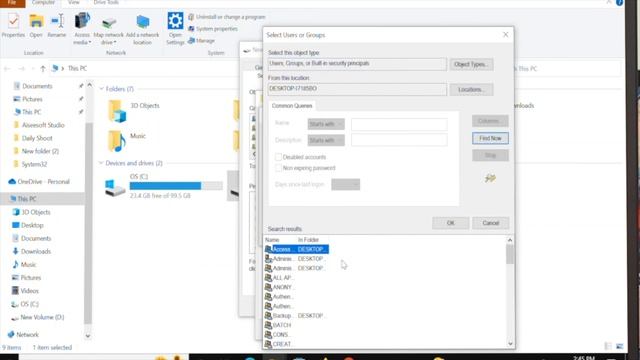
Task: Click the Description query text field
Action: (399, 140)
